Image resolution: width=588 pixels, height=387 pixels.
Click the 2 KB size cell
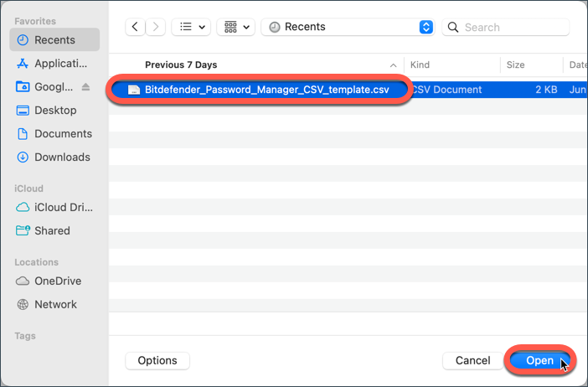tap(546, 90)
